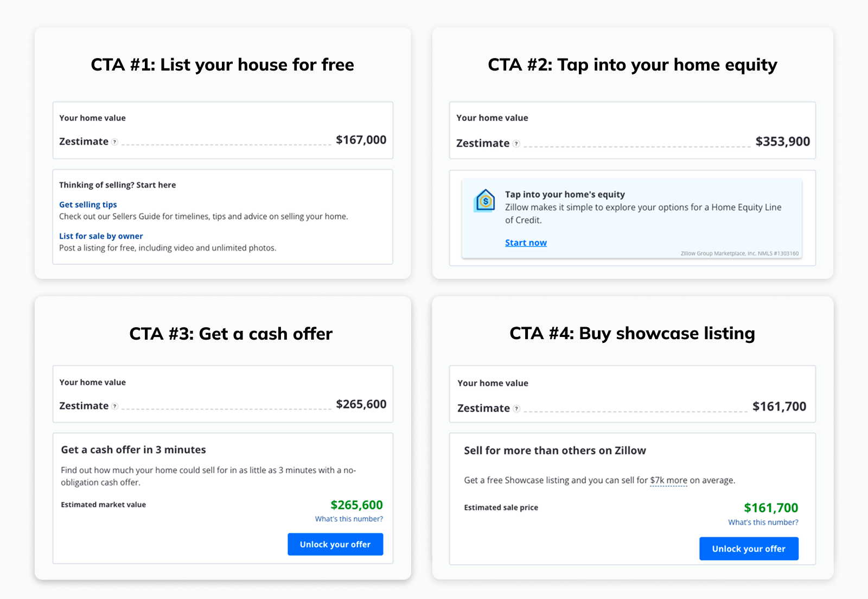Click Zestimate help icon in CTA #1
This screenshot has height=599, width=868.
pyautogui.click(x=114, y=142)
